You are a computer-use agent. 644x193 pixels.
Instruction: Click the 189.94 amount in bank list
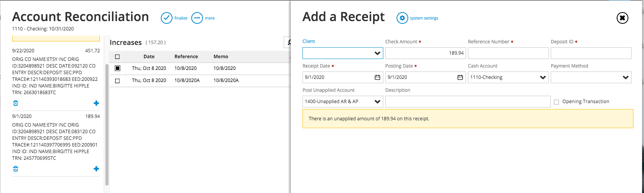point(93,116)
